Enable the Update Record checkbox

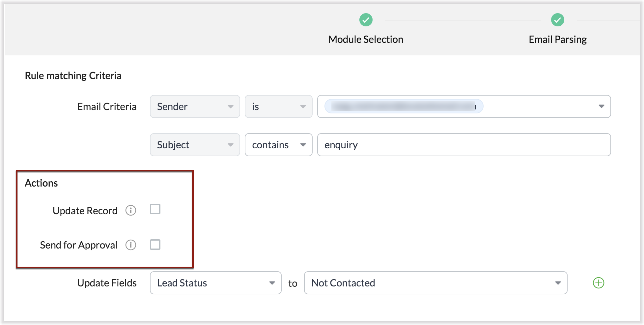click(155, 209)
